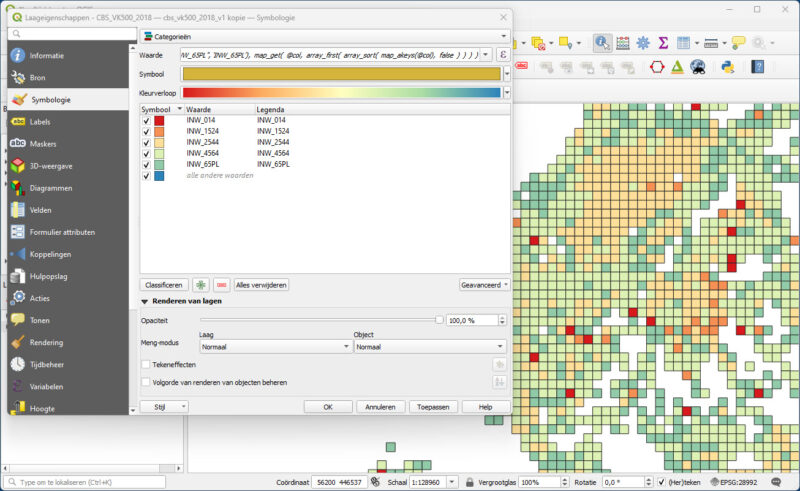Screen dimensions: 800x491
Task: Open the Diagrammen settings tab
Action: [50, 188]
